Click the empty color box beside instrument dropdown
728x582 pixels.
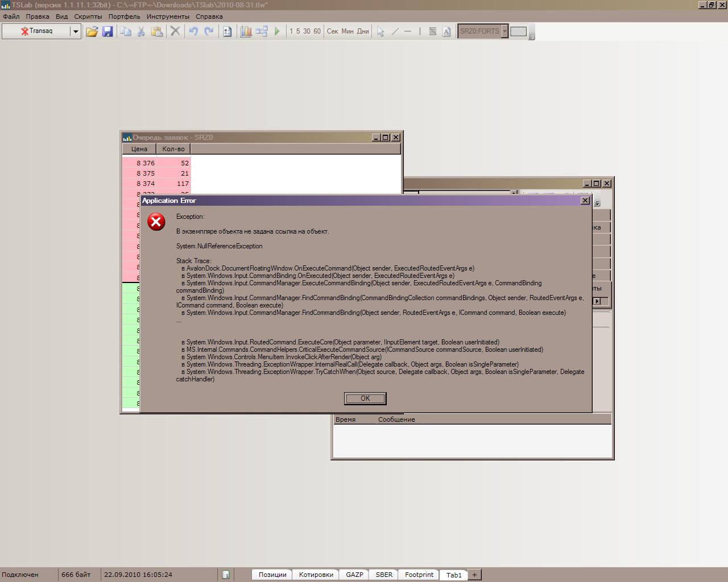click(x=518, y=31)
